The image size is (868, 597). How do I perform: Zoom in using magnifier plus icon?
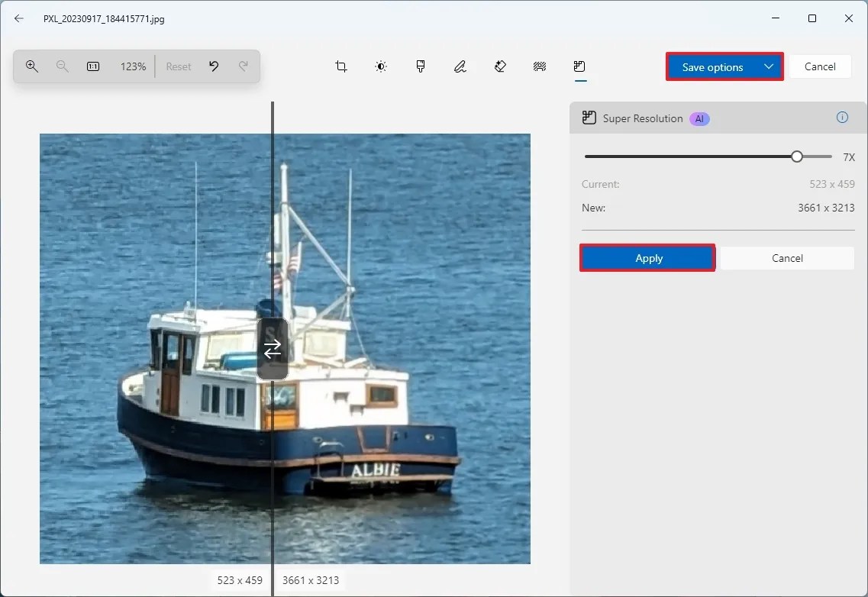[x=32, y=66]
